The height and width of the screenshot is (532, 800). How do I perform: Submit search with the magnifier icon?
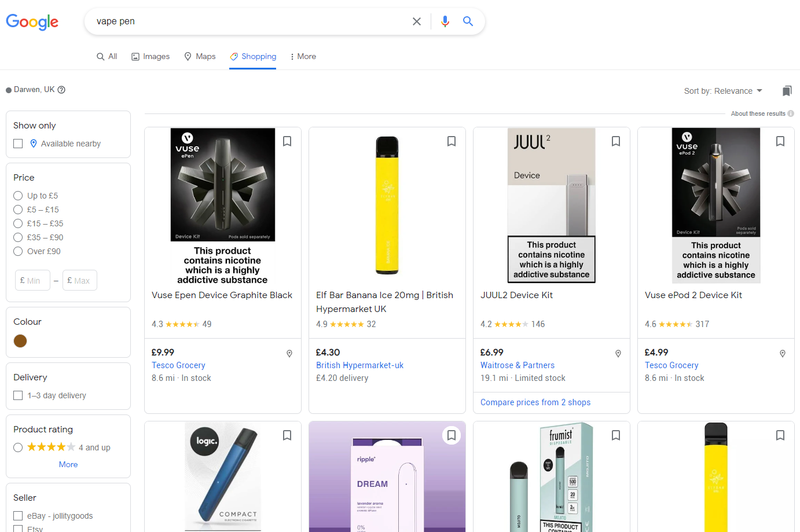click(468, 21)
